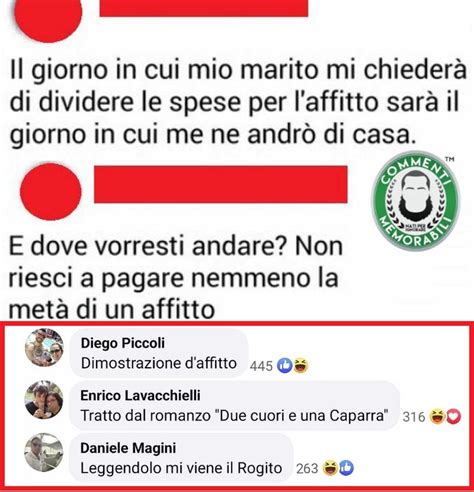The image size is (474, 492).
Task: Click the Commenti Memorabili logo badge
Action: [416, 201]
